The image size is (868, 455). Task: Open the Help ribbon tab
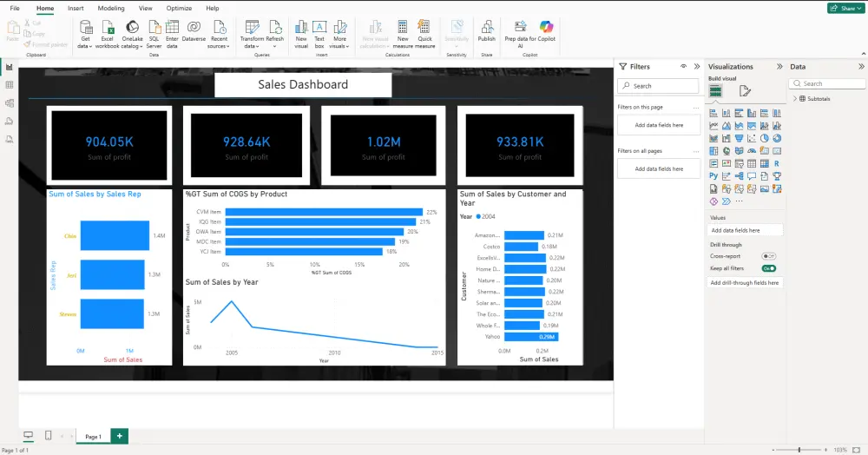(x=213, y=9)
